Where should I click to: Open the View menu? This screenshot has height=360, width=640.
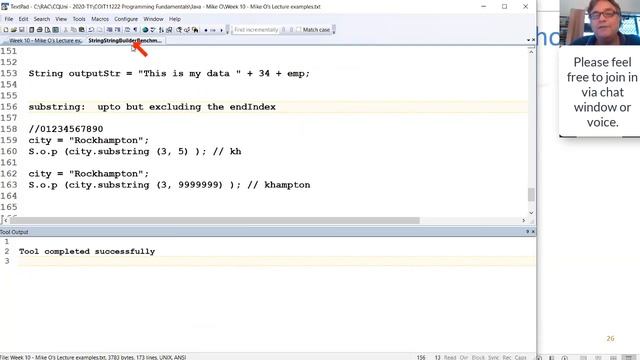[x=61, y=19]
